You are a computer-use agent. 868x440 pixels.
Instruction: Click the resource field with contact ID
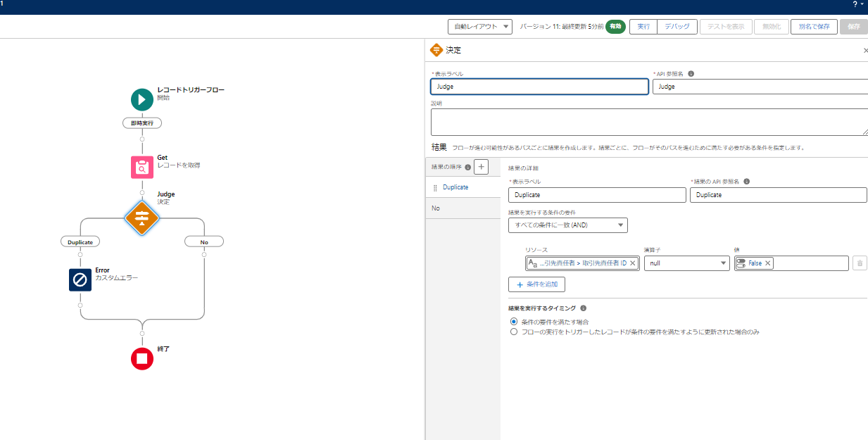pyautogui.click(x=582, y=263)
